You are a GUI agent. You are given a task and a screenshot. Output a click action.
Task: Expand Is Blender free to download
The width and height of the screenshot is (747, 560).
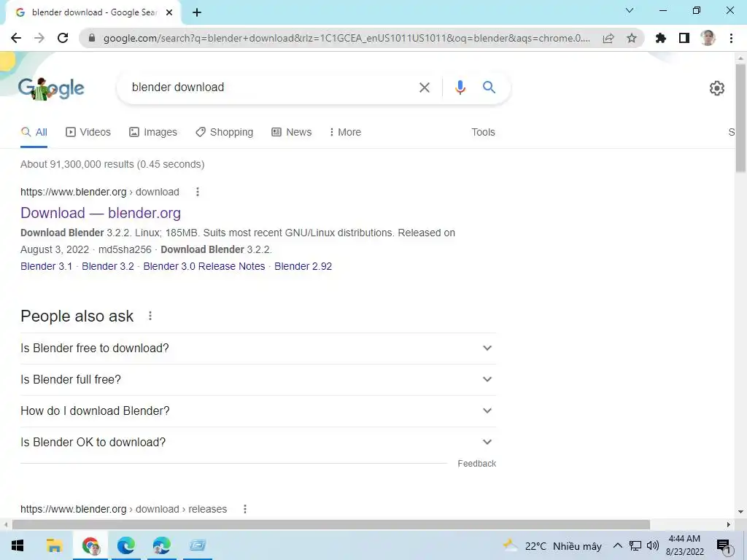(258, 348)
